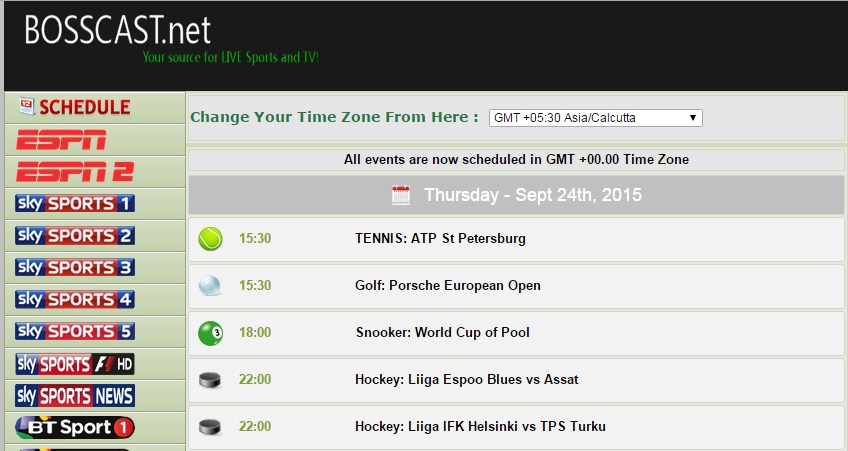Select the BT Sport 1 channel
Viewport: 848px width, 451px height.
point(75,428)
